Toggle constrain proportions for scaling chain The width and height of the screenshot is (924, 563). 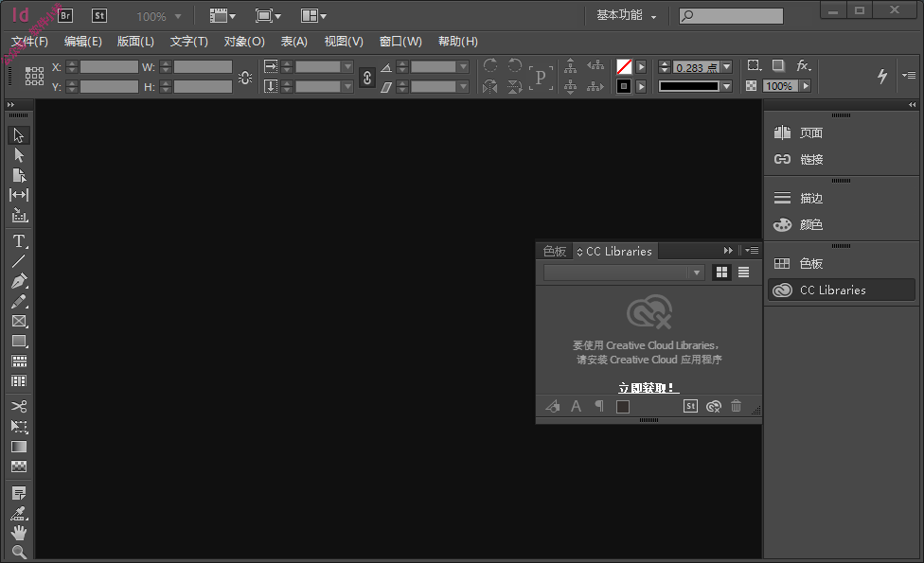367,78
